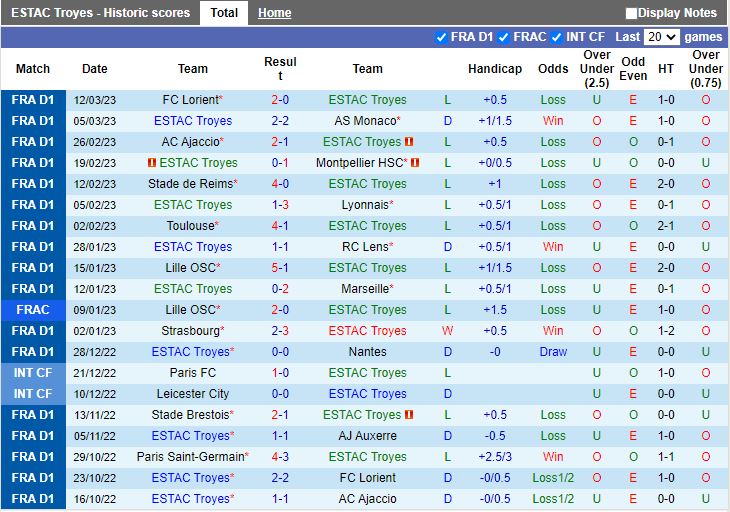Click the INT CF cell on 10/12/22

click(x=33, y=393)
